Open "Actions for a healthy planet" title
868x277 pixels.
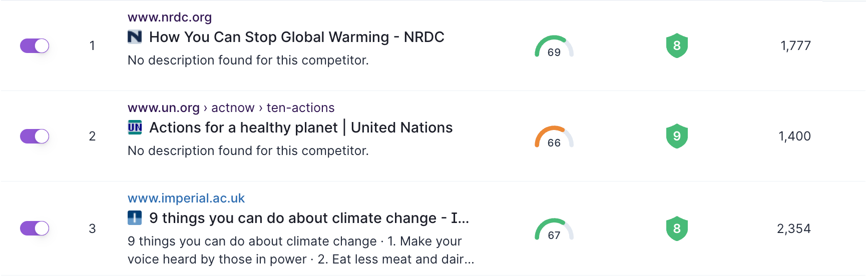coord(301,127)
